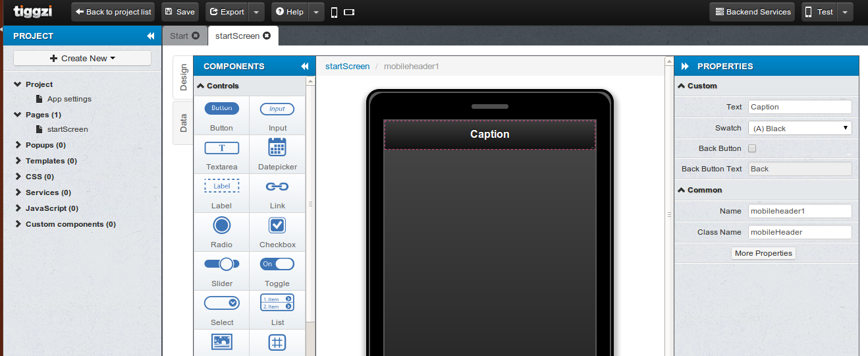Open the Create New dropdown
Viewport: 868px width, 356px height.
(x=82, y=58)
